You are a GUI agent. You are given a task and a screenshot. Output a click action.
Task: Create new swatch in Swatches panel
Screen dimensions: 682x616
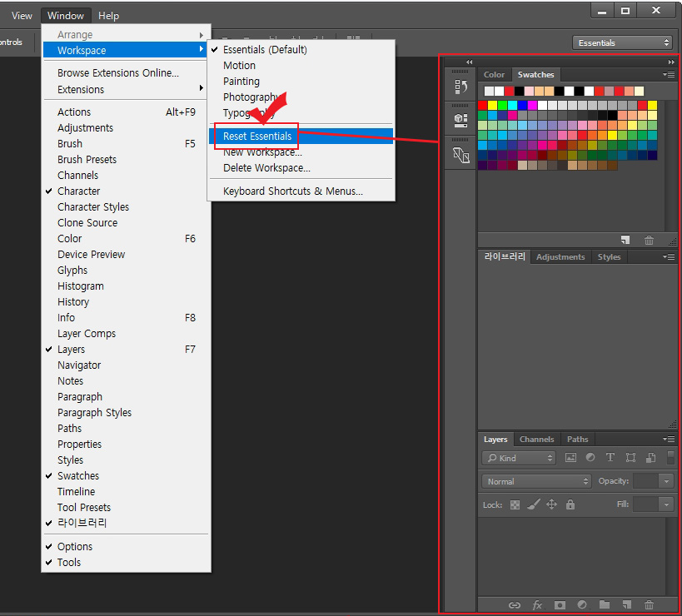[625, 240]
